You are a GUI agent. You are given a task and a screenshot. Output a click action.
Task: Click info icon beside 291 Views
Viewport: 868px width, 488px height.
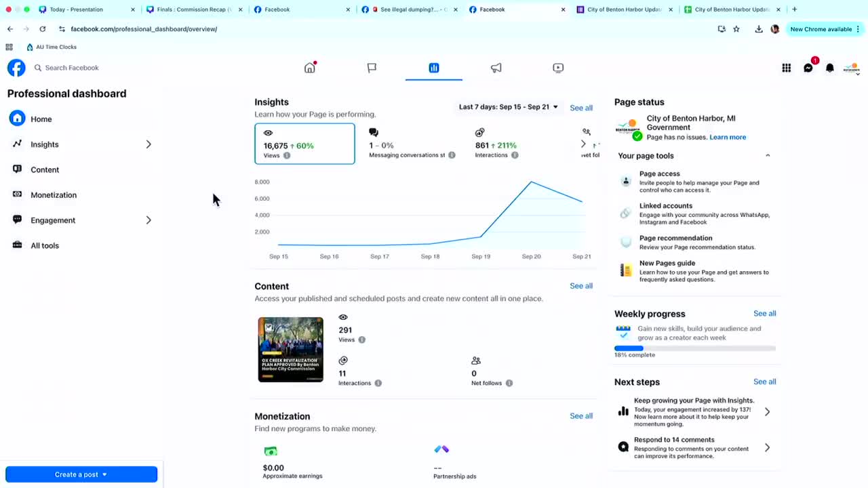point(362,340)
